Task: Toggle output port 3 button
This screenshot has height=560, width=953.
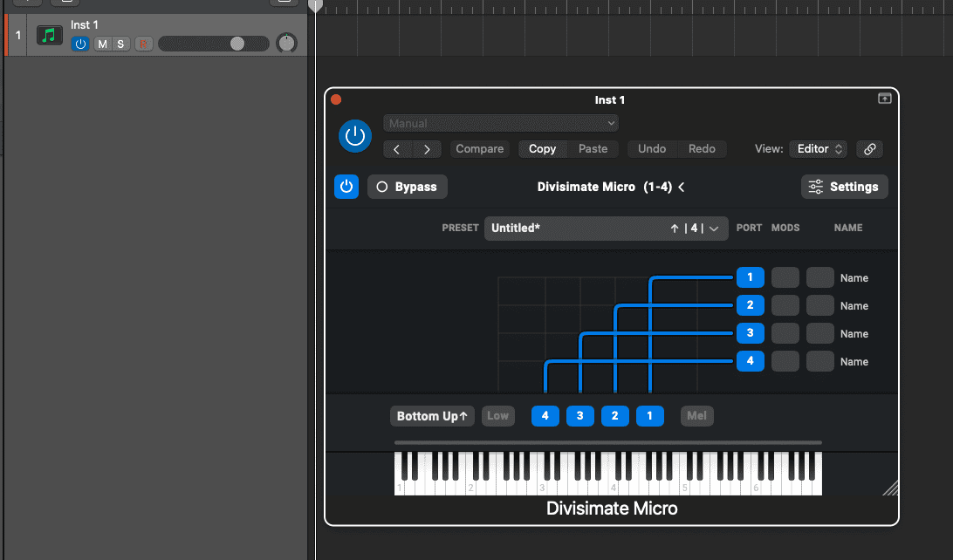Action: pyautogui.click(x=750, y=333)
